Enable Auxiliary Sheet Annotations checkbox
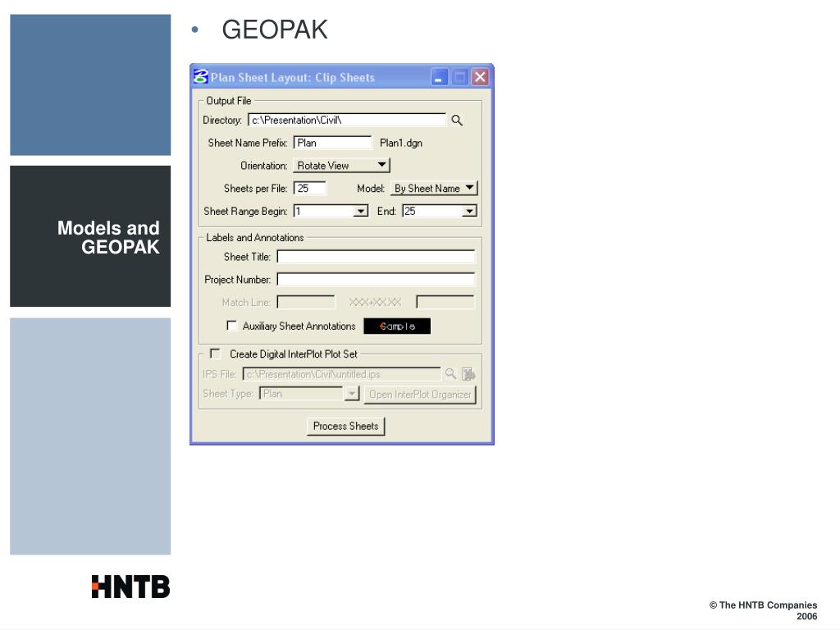 pos(231,326)
